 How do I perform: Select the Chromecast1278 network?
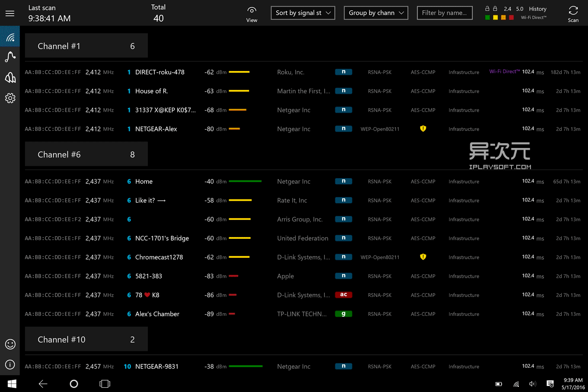159,257
